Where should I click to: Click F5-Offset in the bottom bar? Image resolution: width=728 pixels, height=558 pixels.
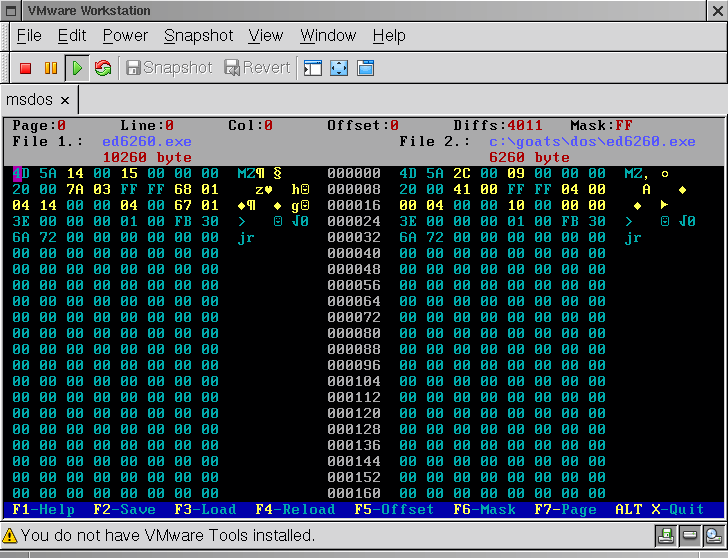pos(394,510)
